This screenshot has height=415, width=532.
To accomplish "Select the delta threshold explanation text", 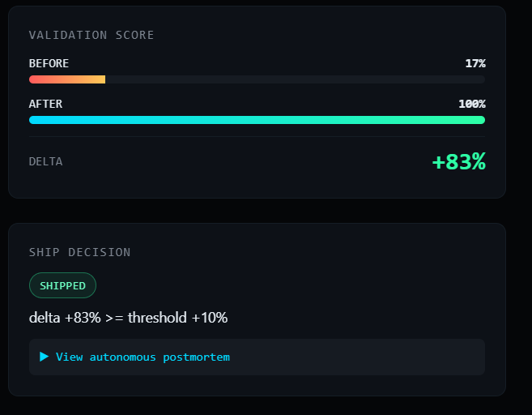I will click(x=128, y=318).
